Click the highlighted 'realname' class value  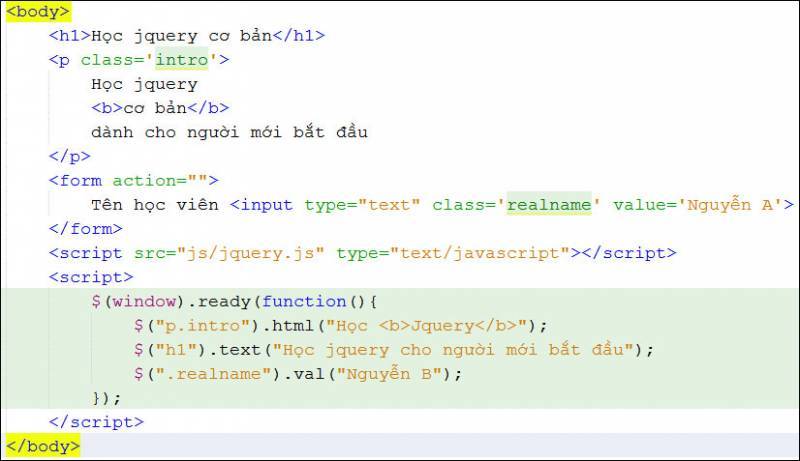pyautogui.click(x=548, y=204)
